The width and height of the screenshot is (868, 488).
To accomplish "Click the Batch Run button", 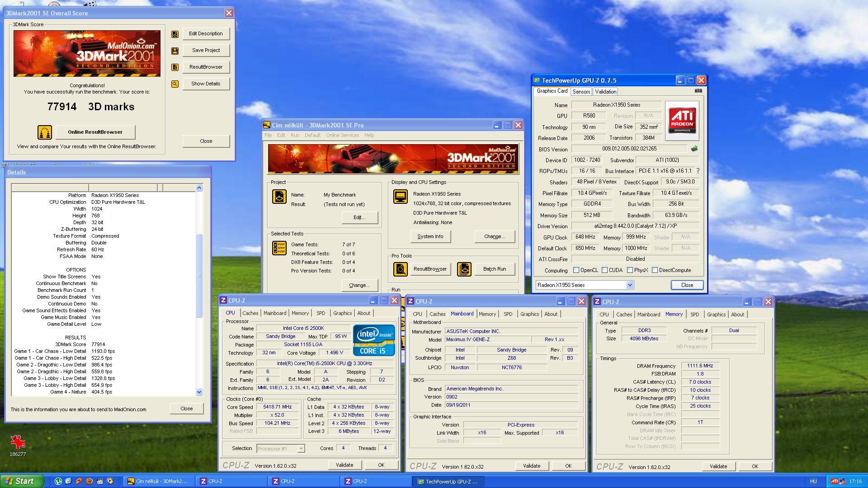I will pos(495,269).
